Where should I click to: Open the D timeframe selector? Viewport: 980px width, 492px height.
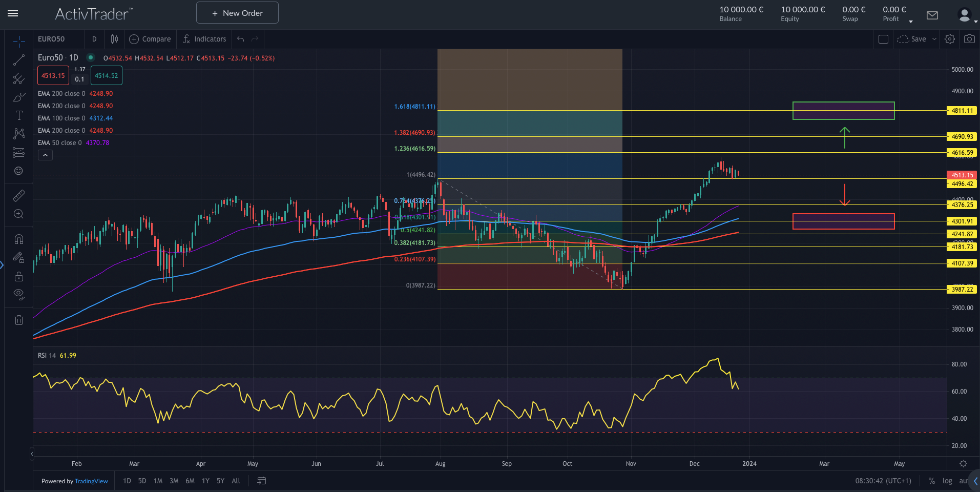point(94,39)
